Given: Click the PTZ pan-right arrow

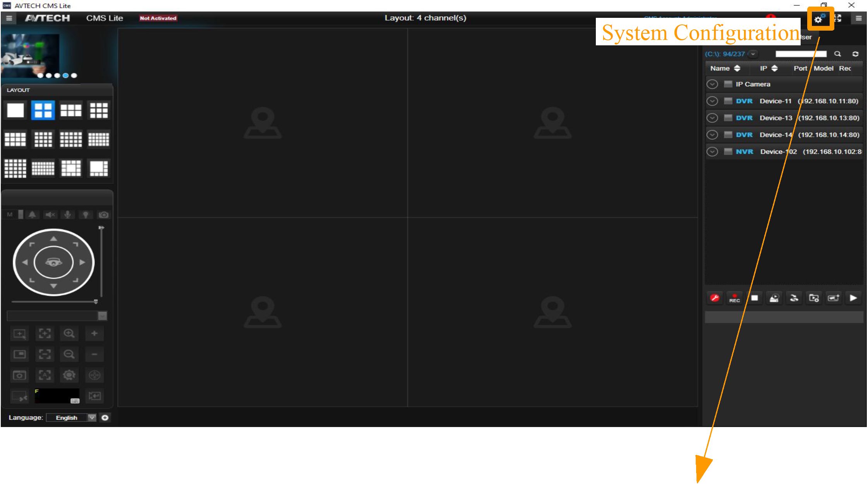Looking at the screenshot, I should pos(82,262).
